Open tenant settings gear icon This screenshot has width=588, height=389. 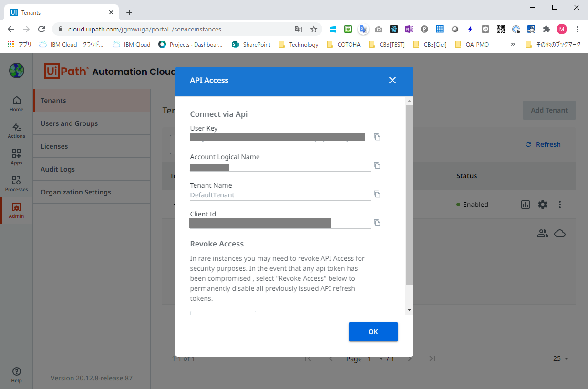543,205
